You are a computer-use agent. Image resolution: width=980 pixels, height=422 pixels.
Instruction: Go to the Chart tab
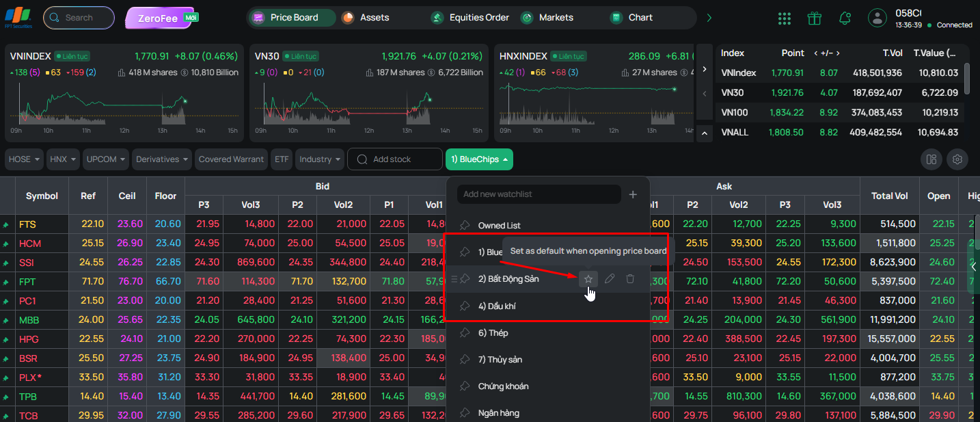(632, 18)
